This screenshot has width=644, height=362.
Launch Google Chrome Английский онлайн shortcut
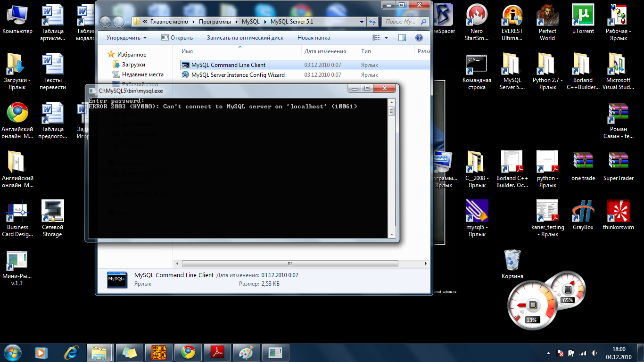(17, 120)
